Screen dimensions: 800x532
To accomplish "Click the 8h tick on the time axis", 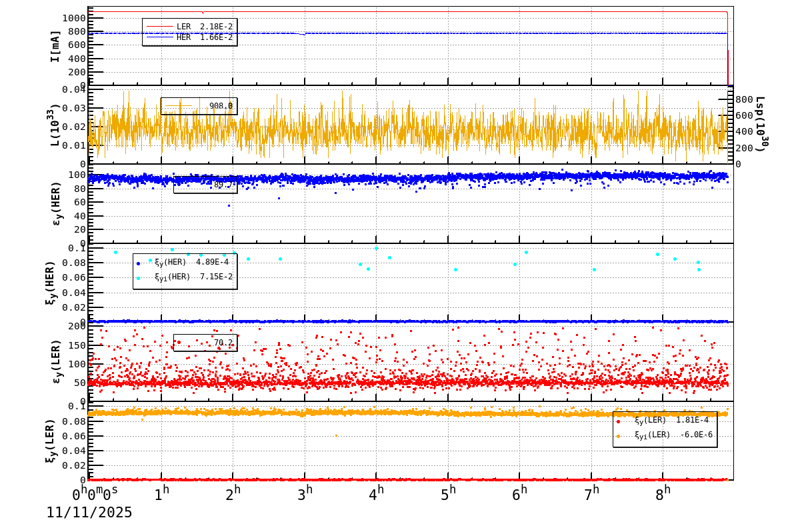I will pos(663,495).
